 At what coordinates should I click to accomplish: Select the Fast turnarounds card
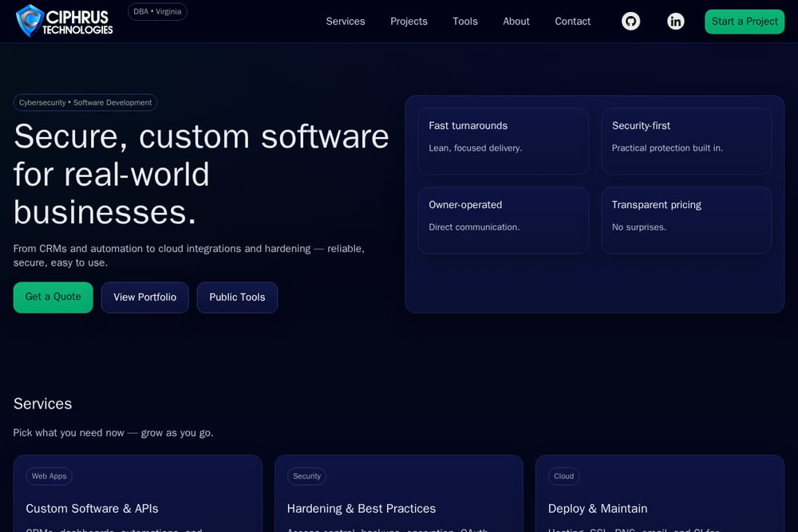tap(504, 141)
